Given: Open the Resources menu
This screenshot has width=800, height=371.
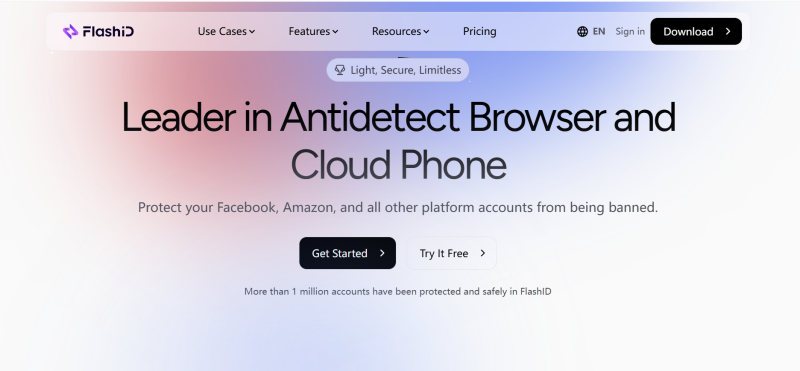Looking at the screenshot, I should tap(401, 32).
